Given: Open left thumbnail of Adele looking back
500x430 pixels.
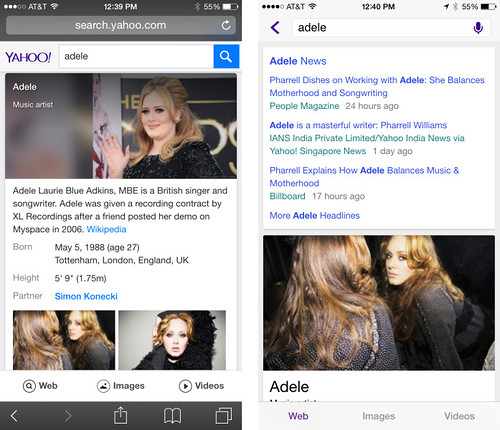Looking at the screenshot, I should click(64, 340).
